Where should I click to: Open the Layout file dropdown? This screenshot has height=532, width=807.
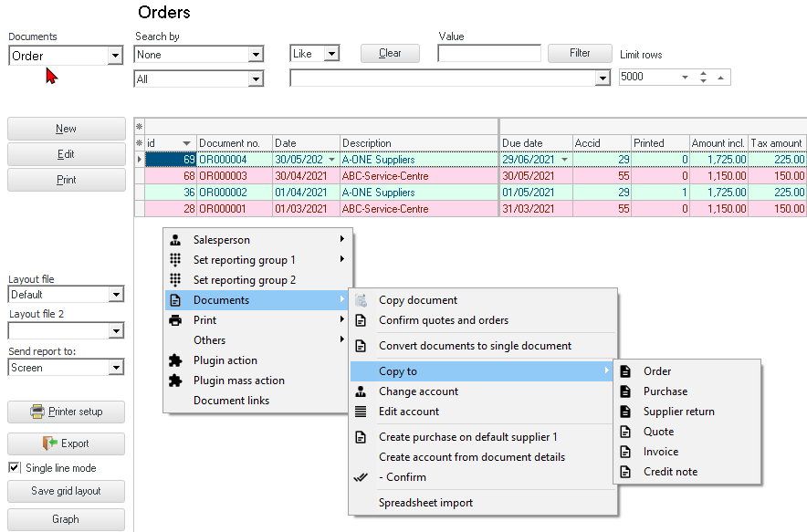pyautogui.click(x=115, y=295)
